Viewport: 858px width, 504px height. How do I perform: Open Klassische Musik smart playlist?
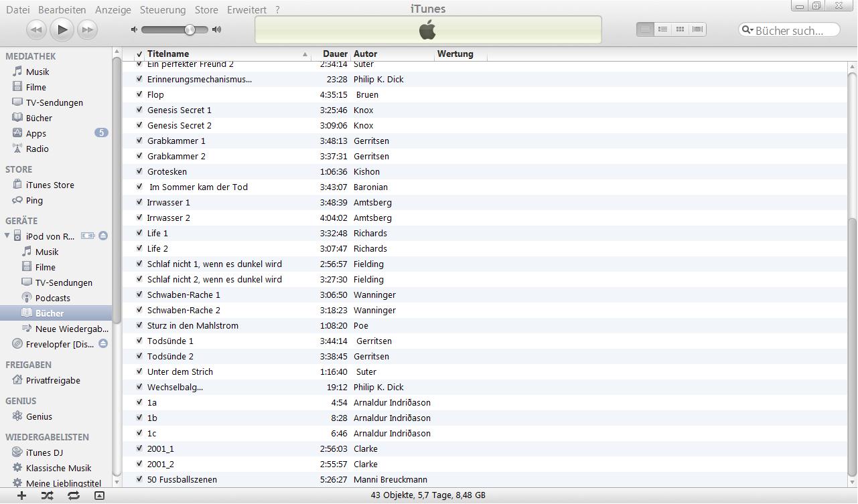coord(57,468)
